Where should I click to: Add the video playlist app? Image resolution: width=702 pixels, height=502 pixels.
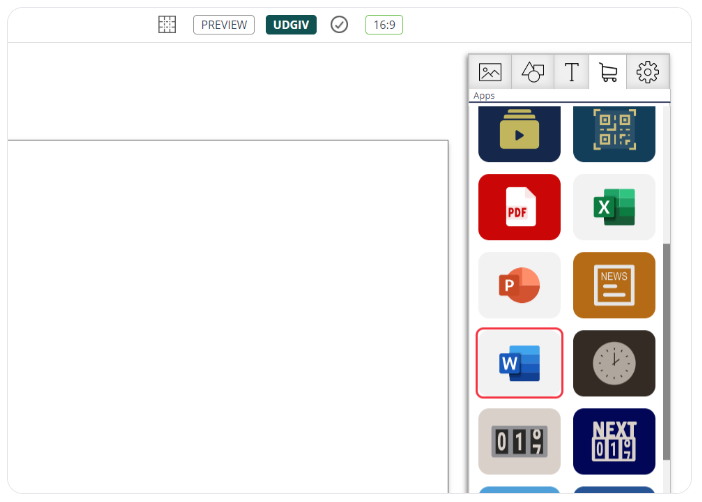[x=519, y=134]
